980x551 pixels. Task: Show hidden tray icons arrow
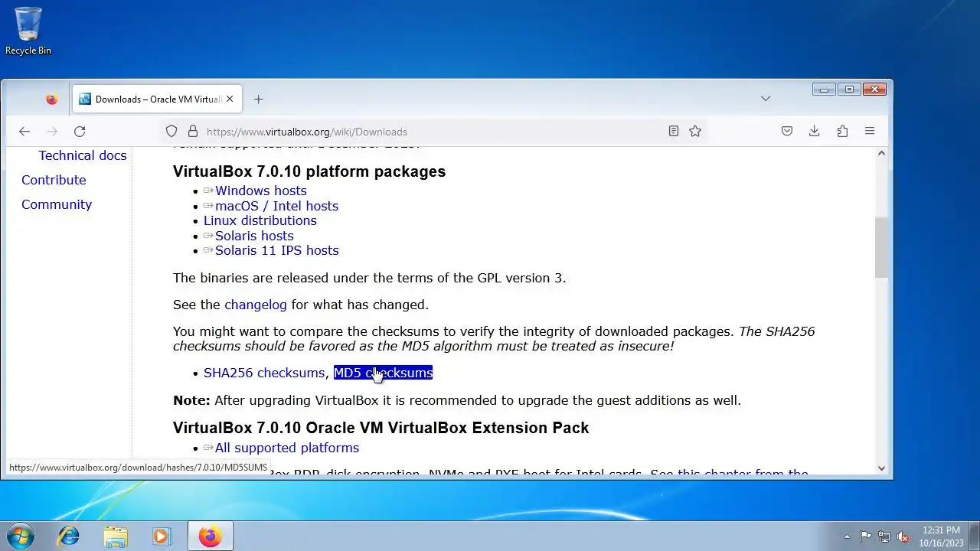click(847, 536)
